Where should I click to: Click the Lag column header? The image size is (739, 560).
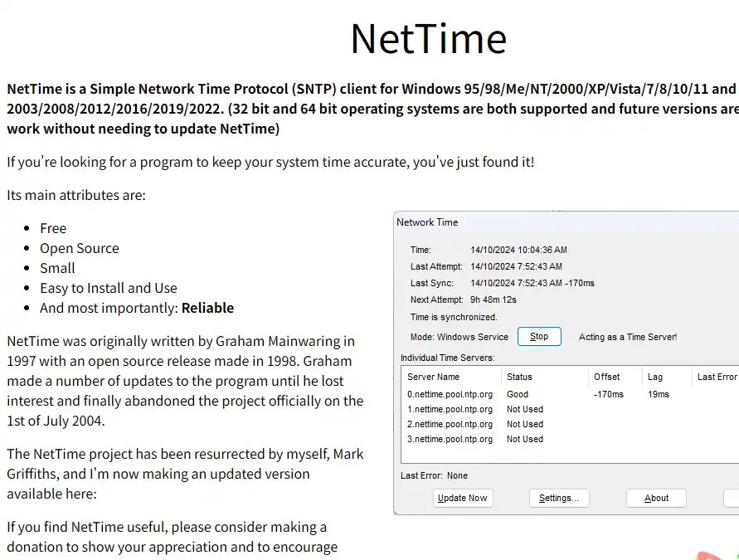(666, 377)
